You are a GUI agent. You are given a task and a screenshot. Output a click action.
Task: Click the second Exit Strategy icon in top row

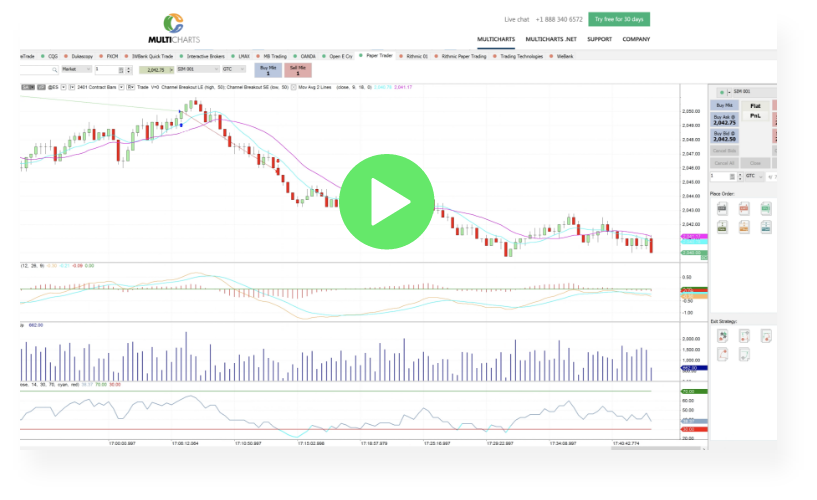pyautogui.click(x=744, y=336)
